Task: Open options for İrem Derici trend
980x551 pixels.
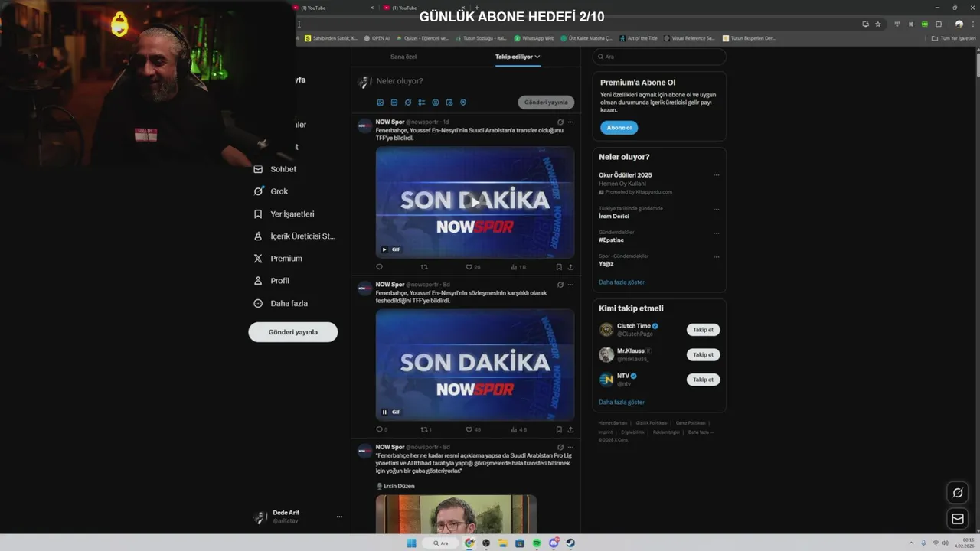Action: point(716,209)
